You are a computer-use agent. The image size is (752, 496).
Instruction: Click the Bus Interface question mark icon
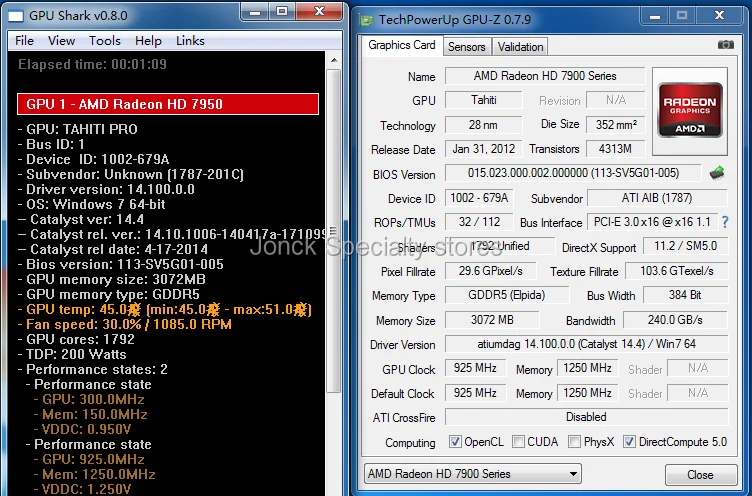tap(725, 222)
